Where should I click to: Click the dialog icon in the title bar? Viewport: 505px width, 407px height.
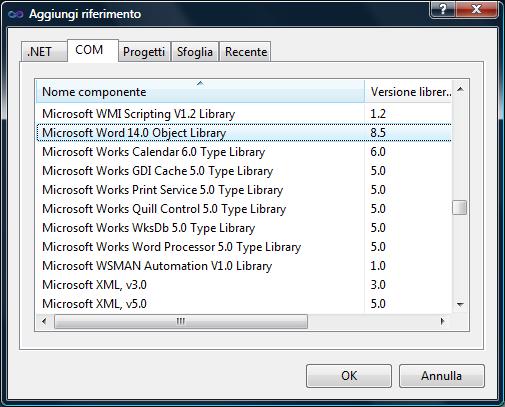point(16,14)
